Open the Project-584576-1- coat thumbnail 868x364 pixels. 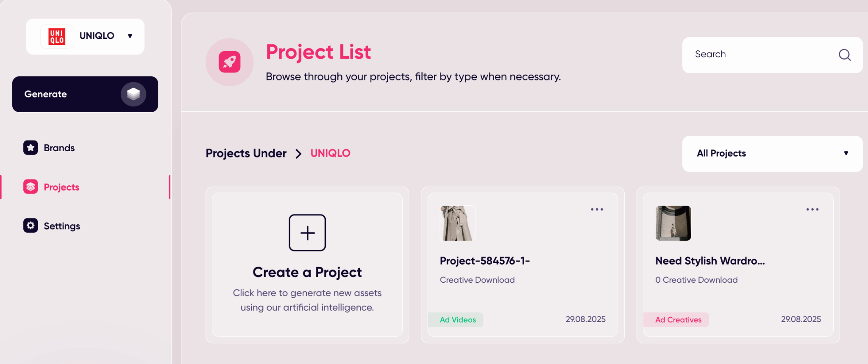[x=458, y=223]
